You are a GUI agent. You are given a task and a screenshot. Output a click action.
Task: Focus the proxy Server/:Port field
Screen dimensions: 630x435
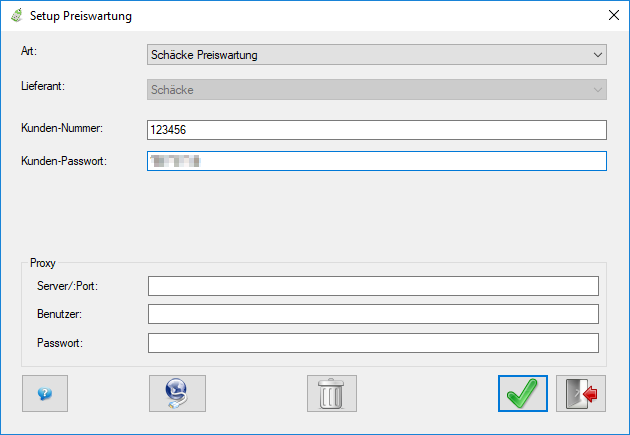pyautogui.click(x=373, y=286)
